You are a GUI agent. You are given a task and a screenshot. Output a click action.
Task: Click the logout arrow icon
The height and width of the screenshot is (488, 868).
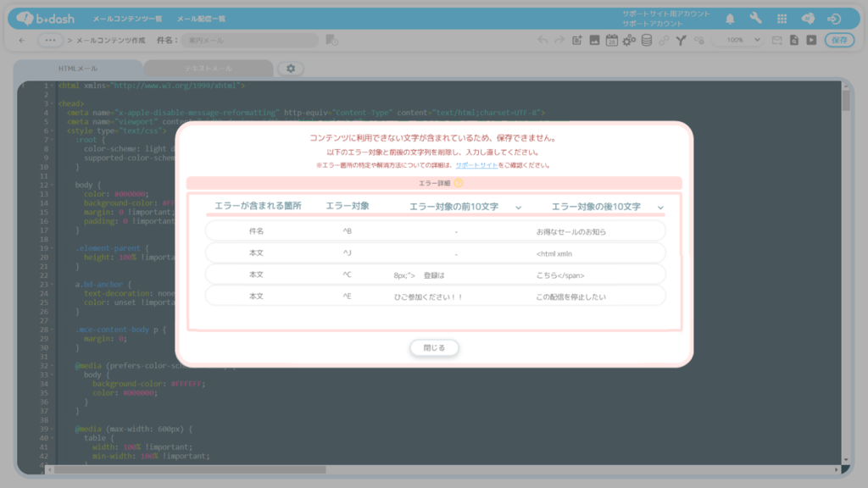click(834, 19)
